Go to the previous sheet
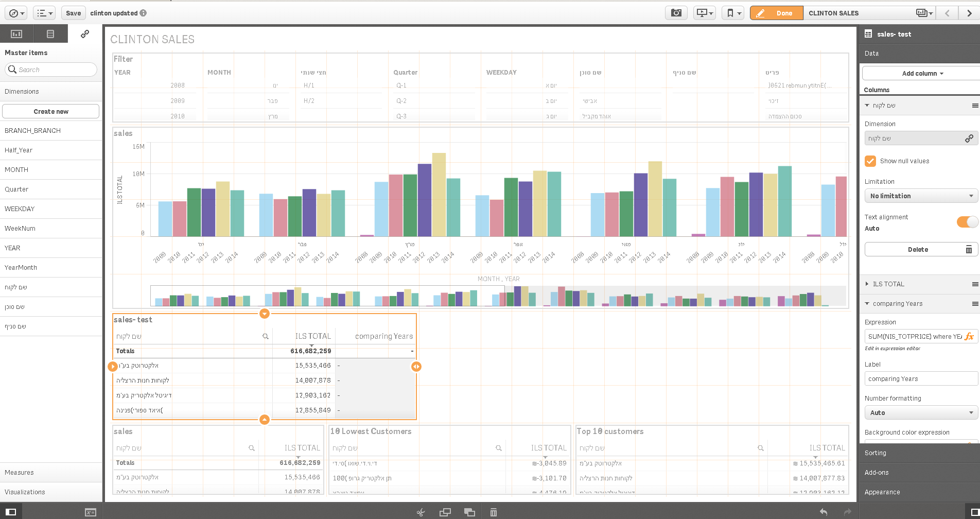 [x=947, y=13]
